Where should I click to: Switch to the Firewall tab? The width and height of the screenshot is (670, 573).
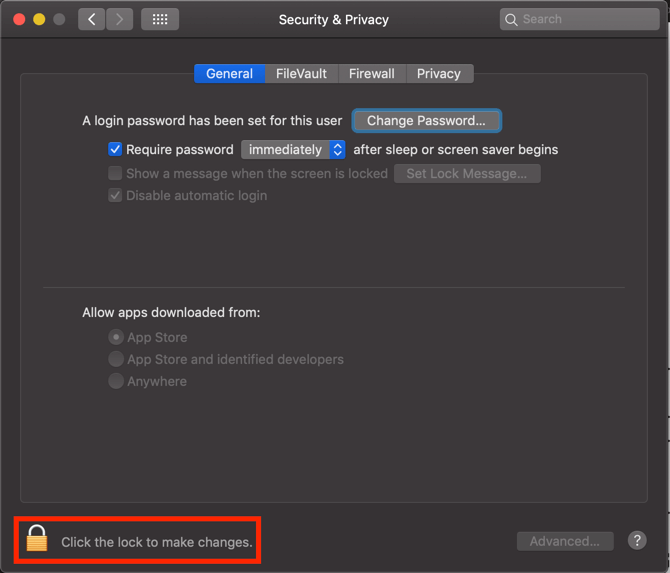pyautogui.click(x=372, y=73)
